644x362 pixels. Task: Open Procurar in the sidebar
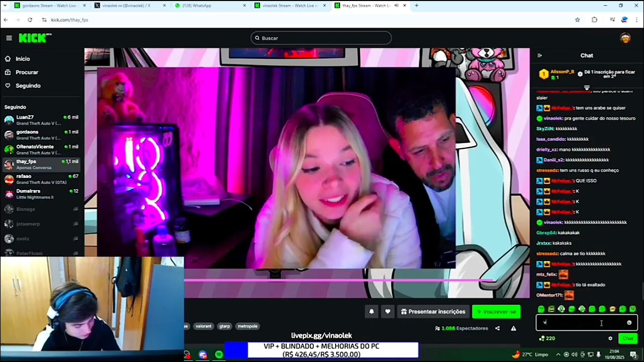click(27, 72)
